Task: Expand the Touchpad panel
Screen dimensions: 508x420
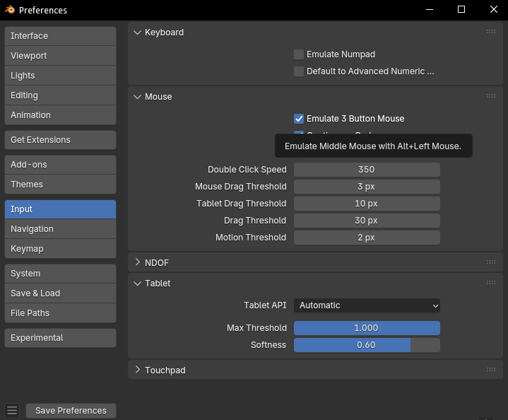Action: 137,370
